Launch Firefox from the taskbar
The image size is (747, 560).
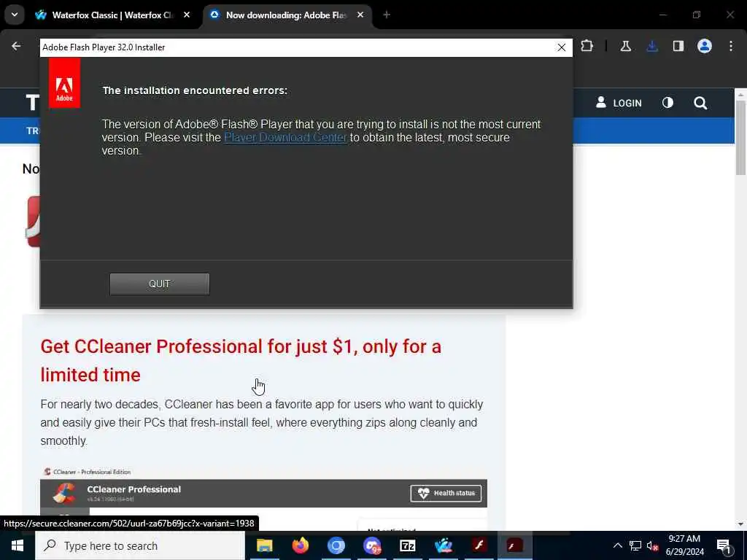pos(300,545)
